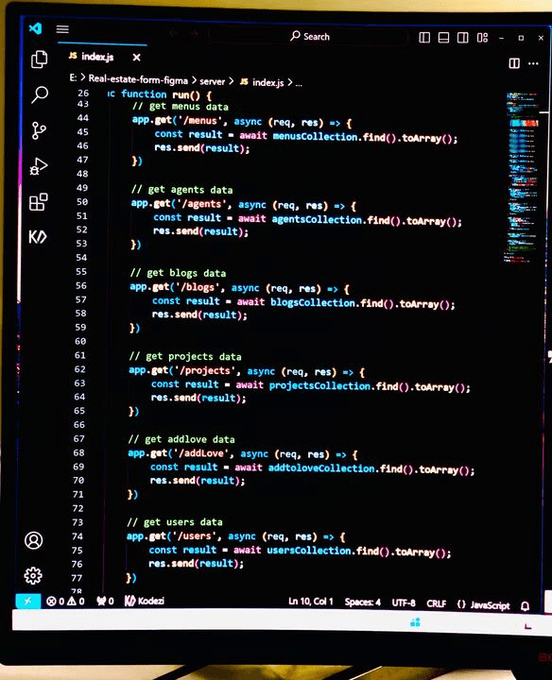Toggle the secondary side bar layout button

point(463,38)
